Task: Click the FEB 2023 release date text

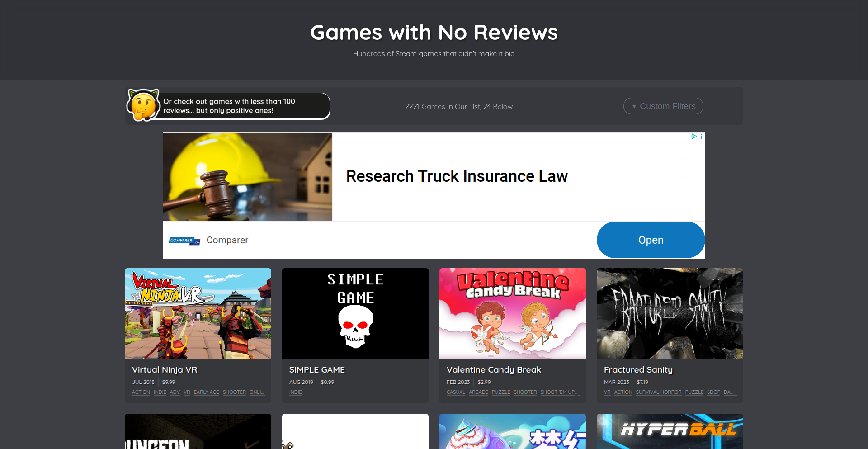Action: pyautogui.click(x=458, y=382)
